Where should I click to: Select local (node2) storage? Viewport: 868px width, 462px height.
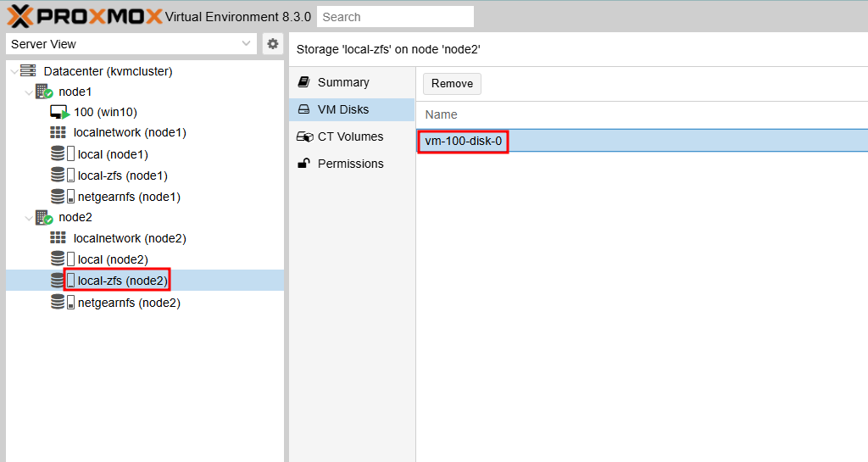tap(113, 259)
